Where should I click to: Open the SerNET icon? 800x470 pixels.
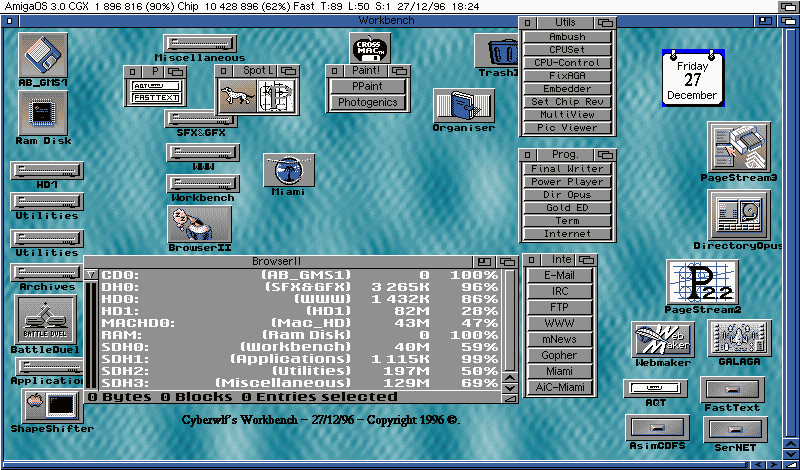tap(735, 430)
